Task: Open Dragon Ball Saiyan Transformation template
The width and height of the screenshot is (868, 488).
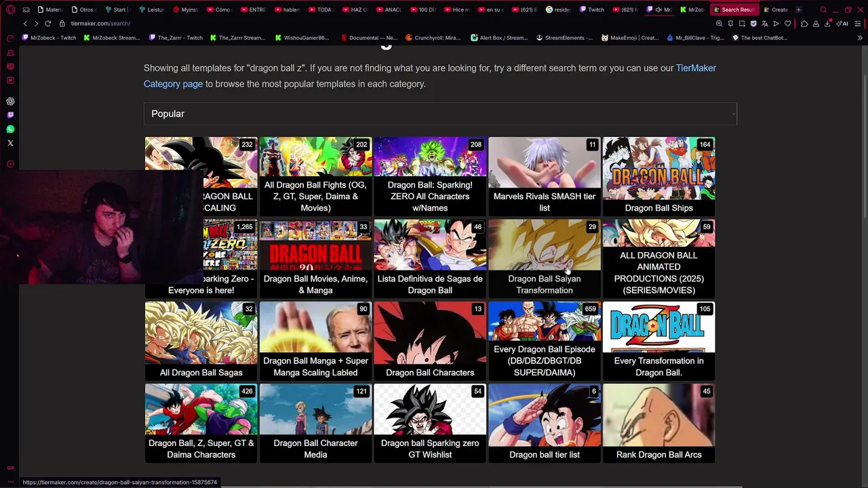Action: click(545, 259)
